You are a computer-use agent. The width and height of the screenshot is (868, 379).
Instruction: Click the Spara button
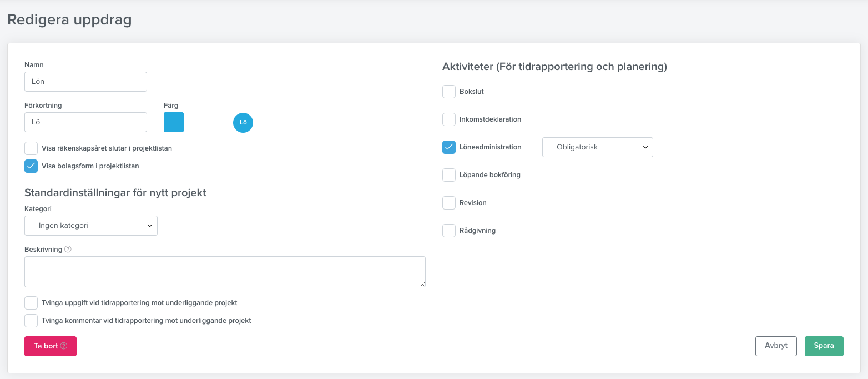coord(824,346)
